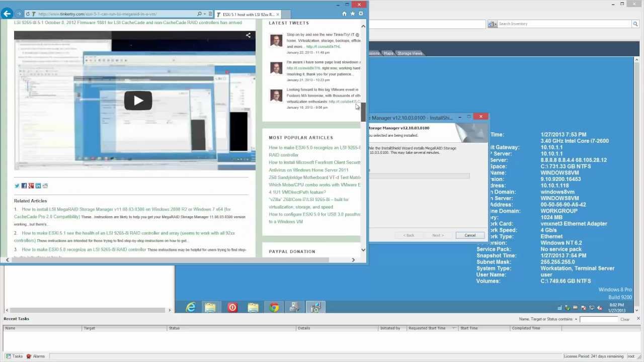The image size is (644, 362).
Task: Open LSI 9265-8i Firmware 1881 article link
Action: [128, 23]
